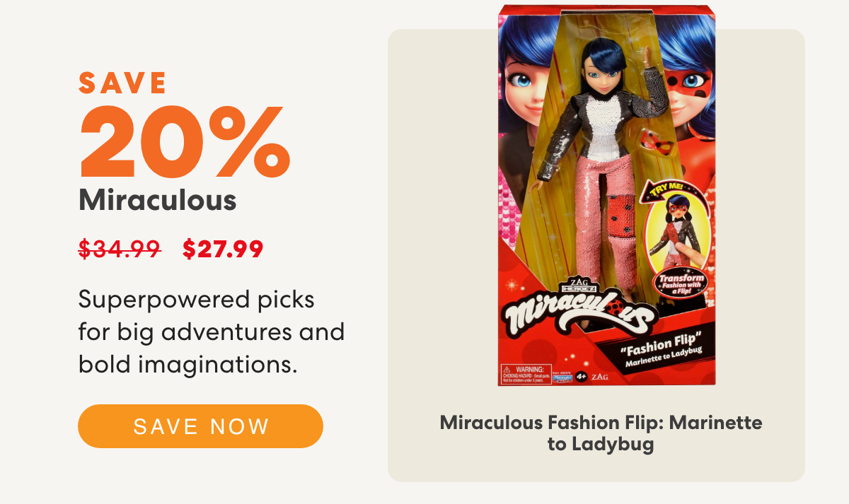The image size is (849, 504).
Task: Click the sale price $27.99
Action: [x=223, y=249]
